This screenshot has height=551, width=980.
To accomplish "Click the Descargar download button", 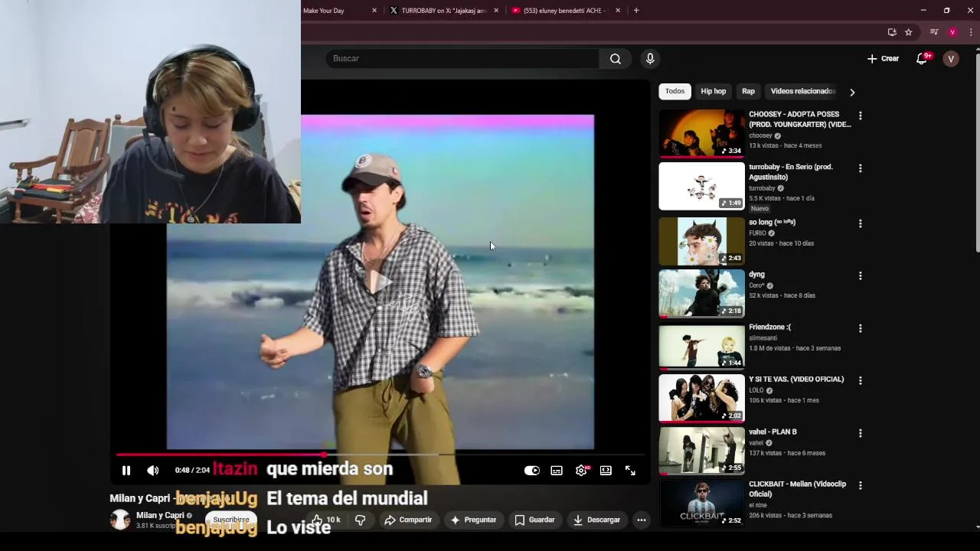I will pyautogui.click(x=596, y=520).
